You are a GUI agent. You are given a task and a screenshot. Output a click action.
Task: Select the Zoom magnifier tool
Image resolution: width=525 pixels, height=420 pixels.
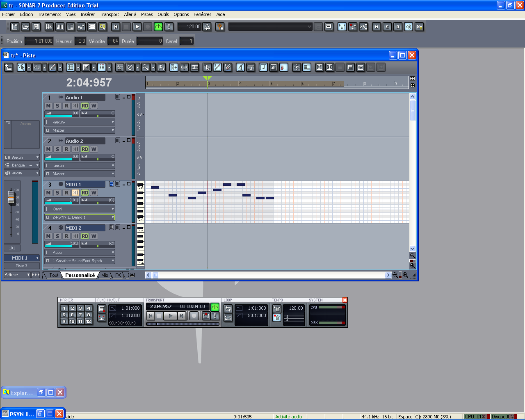pos(145,68)
